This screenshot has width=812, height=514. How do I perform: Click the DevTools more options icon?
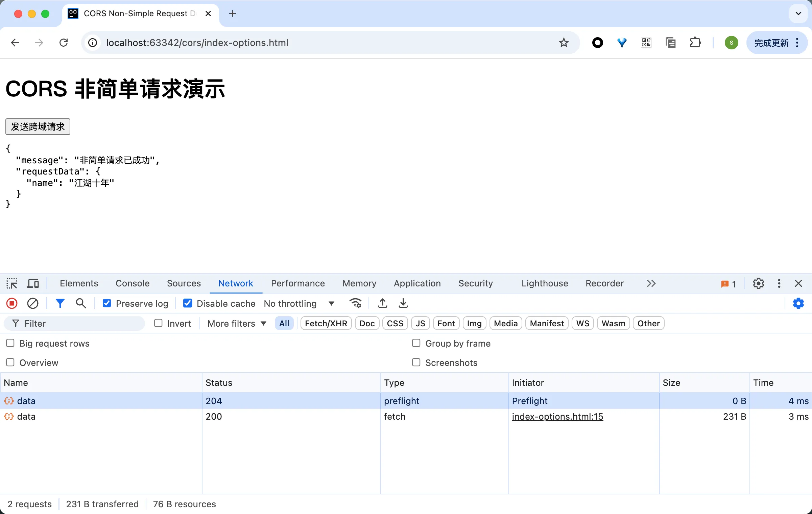(779, 283)
